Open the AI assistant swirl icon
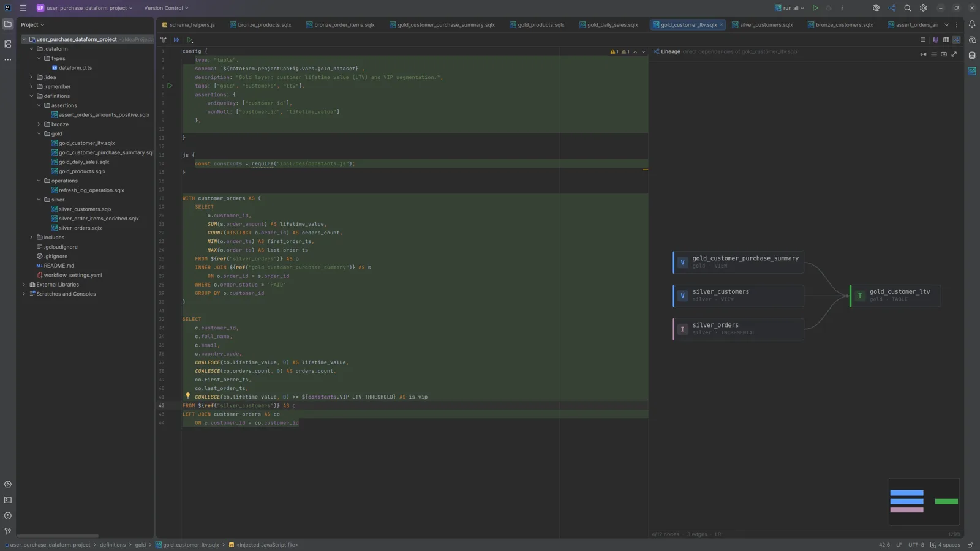 click(x=876, y=8)
